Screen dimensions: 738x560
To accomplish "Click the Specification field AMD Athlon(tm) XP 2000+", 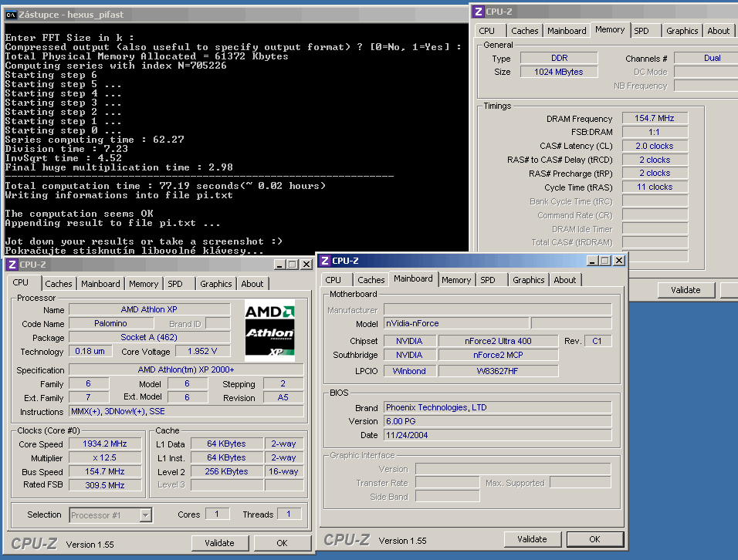I will pos(186,369).
